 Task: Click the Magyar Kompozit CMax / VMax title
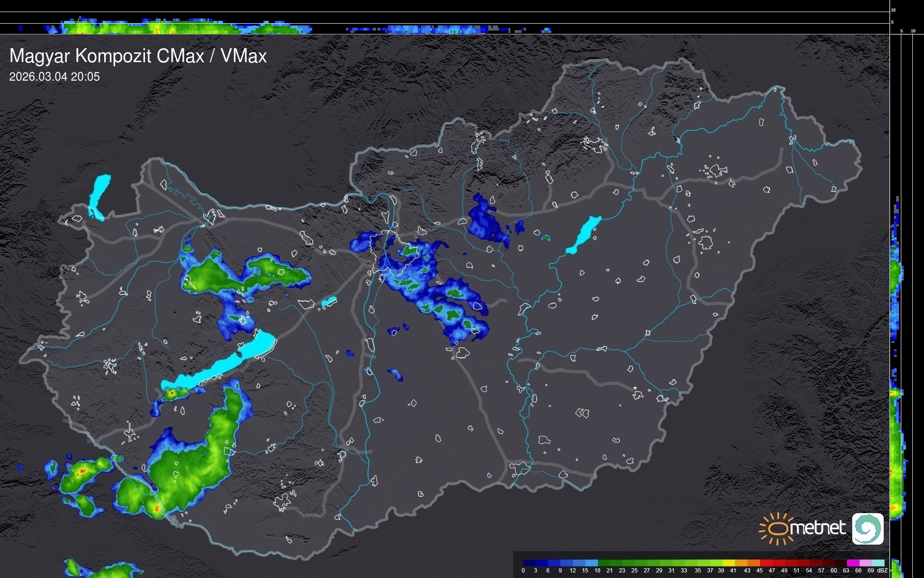point(138,56)
